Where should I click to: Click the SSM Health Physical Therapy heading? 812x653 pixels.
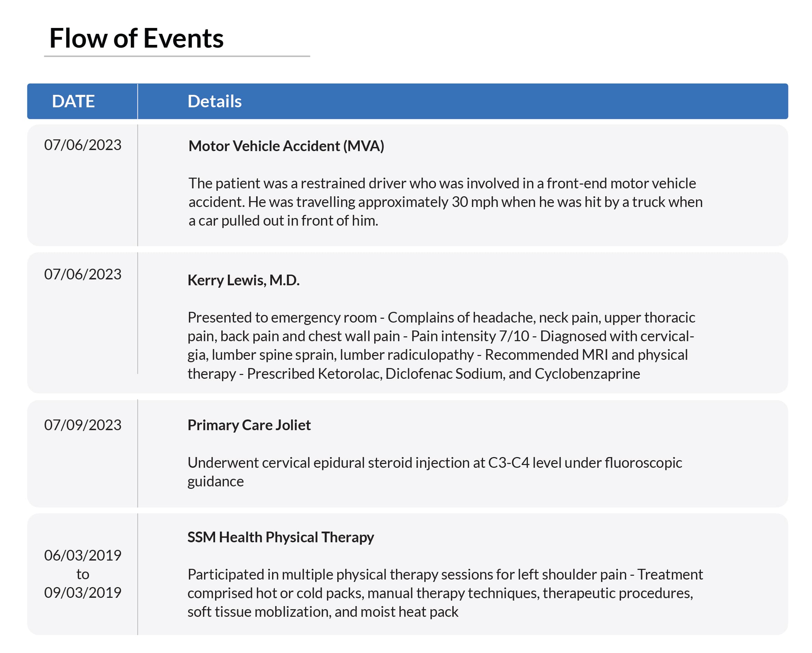click(x=281, y=537)
